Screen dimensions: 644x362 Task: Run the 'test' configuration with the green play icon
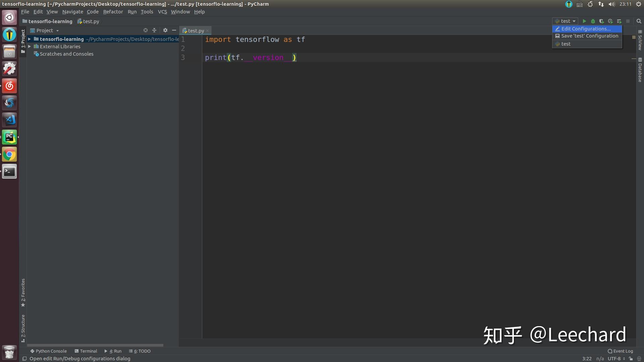click(584, 21)
